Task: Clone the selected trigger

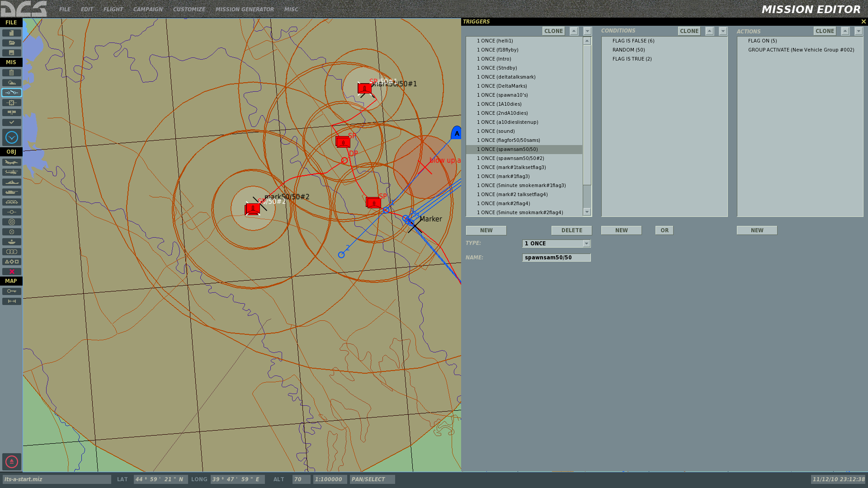Action: pyautogui.click(x=554, y=31)
